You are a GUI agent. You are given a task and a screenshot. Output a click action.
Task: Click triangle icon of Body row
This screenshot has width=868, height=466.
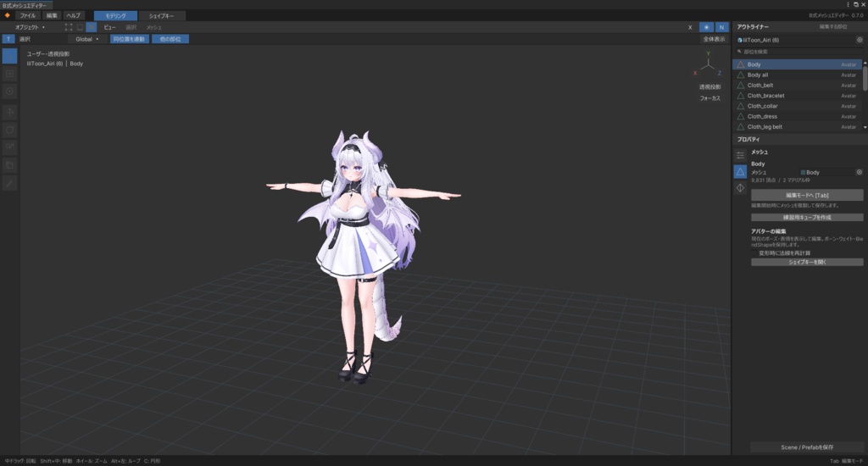coord(740,64)
